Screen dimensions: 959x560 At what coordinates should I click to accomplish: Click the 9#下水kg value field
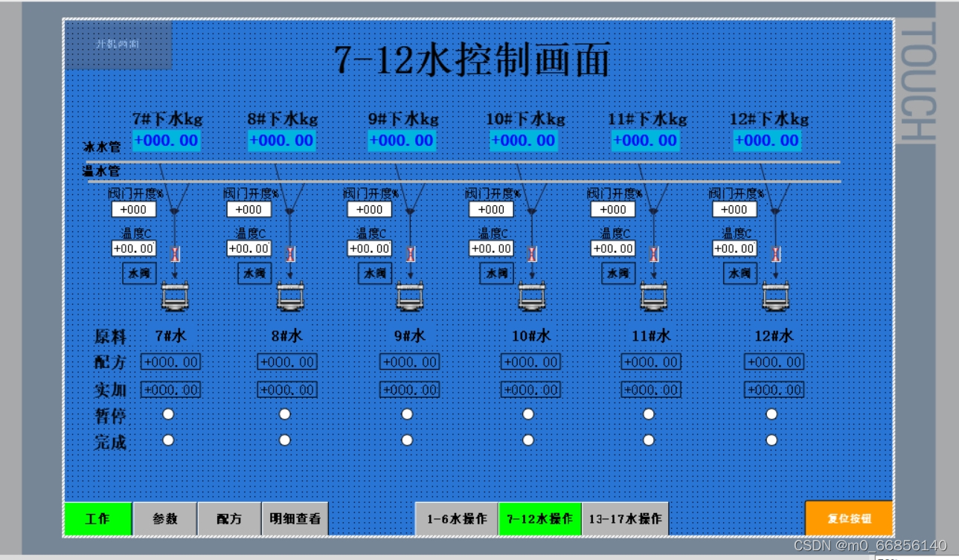pyautogui.click(x=402, y=141)
